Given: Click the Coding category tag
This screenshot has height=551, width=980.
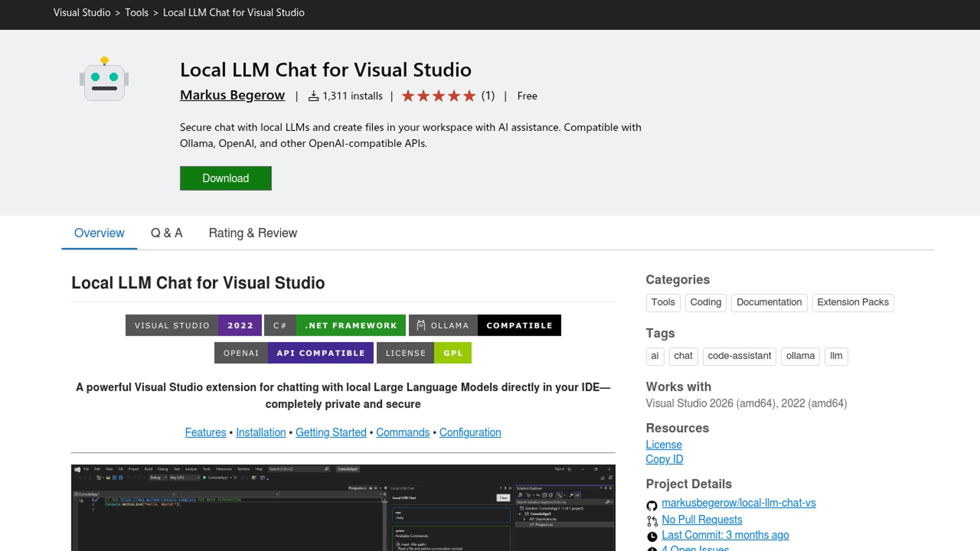Looking at the screenshot, I should click(x=705, y=303).
